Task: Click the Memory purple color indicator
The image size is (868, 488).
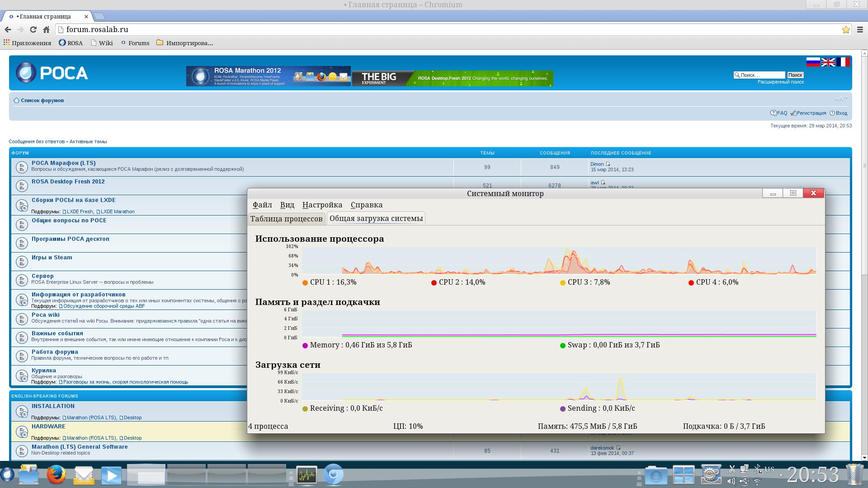Action: 305,346
